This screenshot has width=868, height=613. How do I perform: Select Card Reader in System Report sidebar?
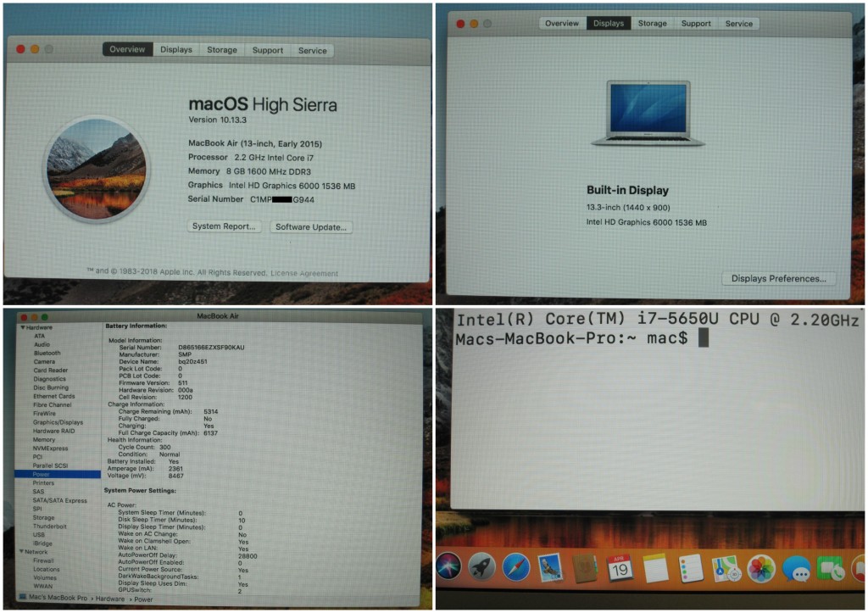pyautogui.click(x=50, y=370)
